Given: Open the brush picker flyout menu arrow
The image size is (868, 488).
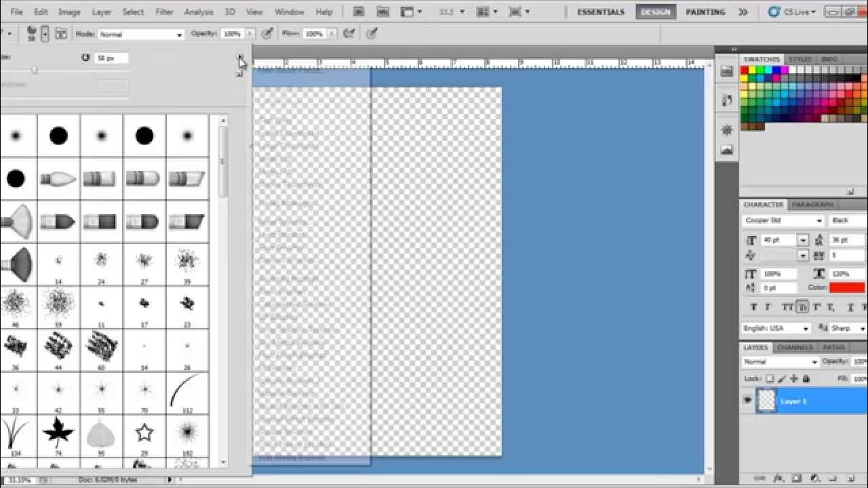Looking at the screenshot, I should click(x=239, y=58).
